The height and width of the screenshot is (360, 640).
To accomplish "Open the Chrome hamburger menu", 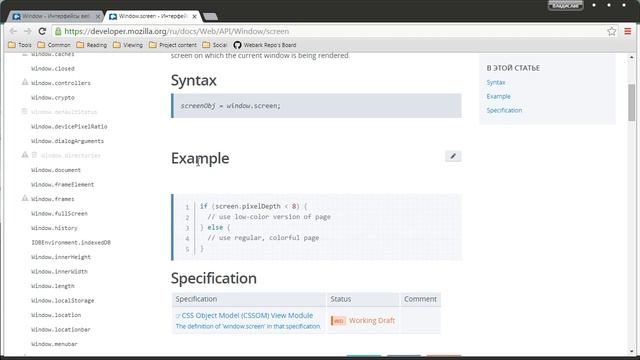I will coord(628,31).
